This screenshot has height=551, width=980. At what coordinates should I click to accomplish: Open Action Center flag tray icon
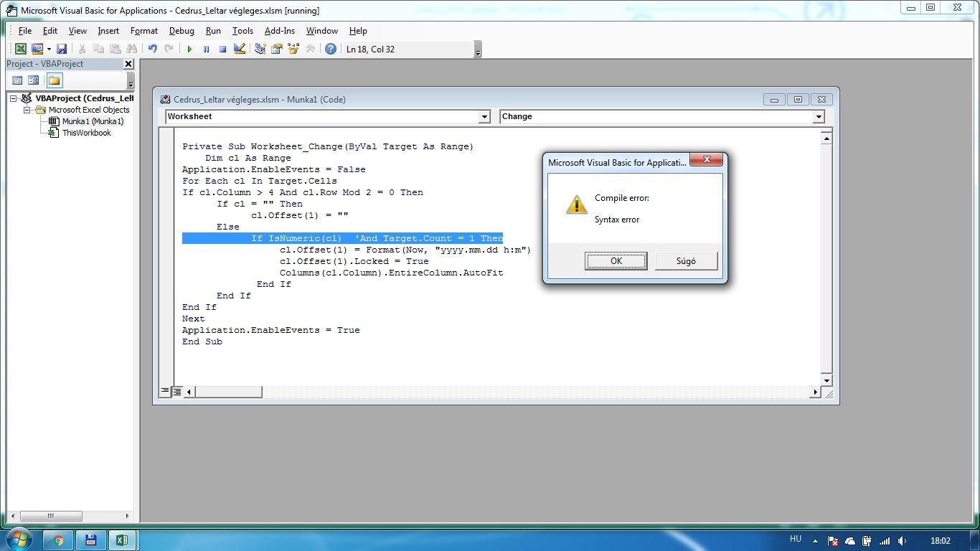833,541
